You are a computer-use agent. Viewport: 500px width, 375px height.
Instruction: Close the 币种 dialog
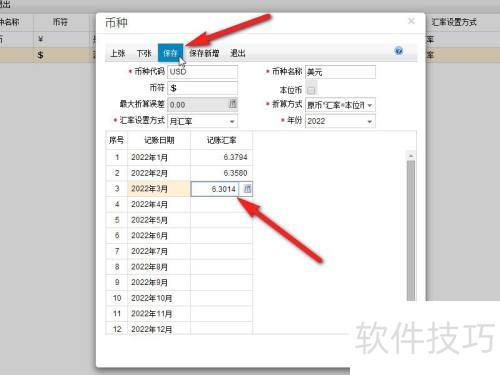411,21
